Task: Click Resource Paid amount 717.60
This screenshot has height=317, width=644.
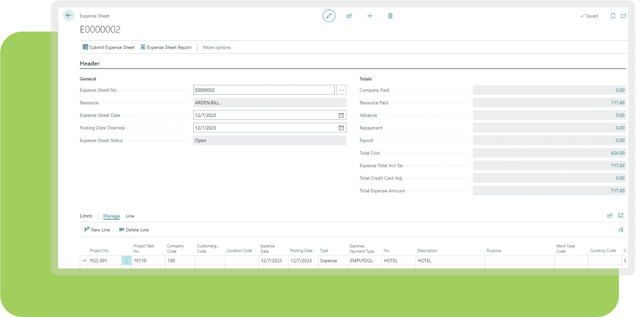Action: coord(549,103)
